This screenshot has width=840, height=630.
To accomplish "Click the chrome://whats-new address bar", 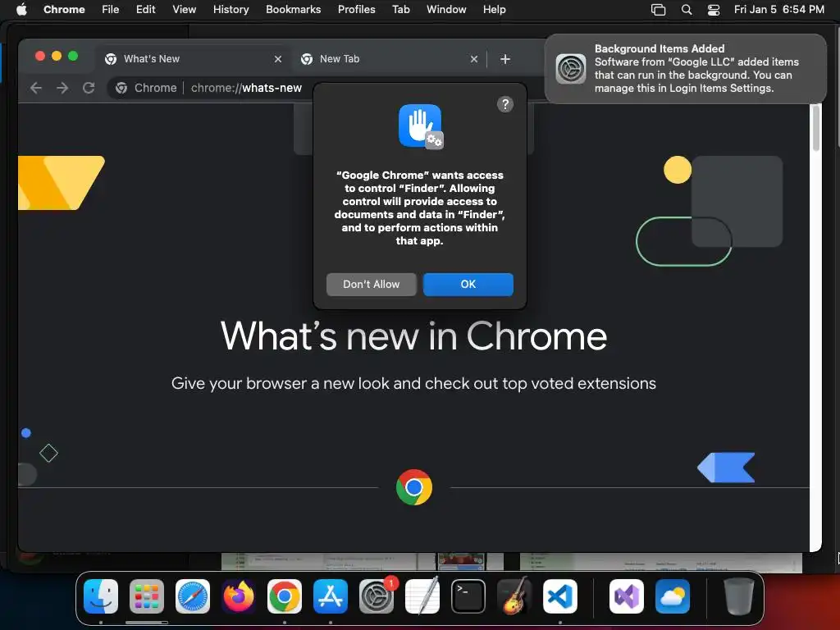I will pos(246,88).
